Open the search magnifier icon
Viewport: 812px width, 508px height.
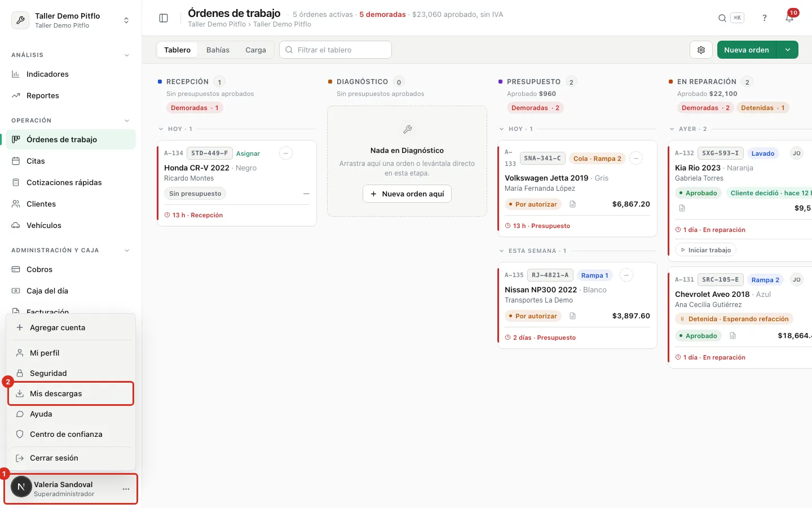[x=722, y=18]
